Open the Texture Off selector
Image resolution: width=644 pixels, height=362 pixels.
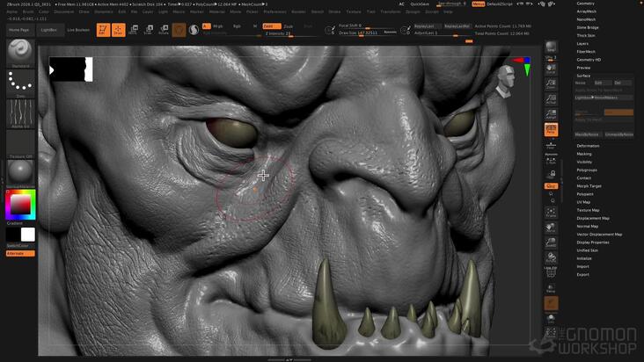pyautogui.click(x=20, y=144)
